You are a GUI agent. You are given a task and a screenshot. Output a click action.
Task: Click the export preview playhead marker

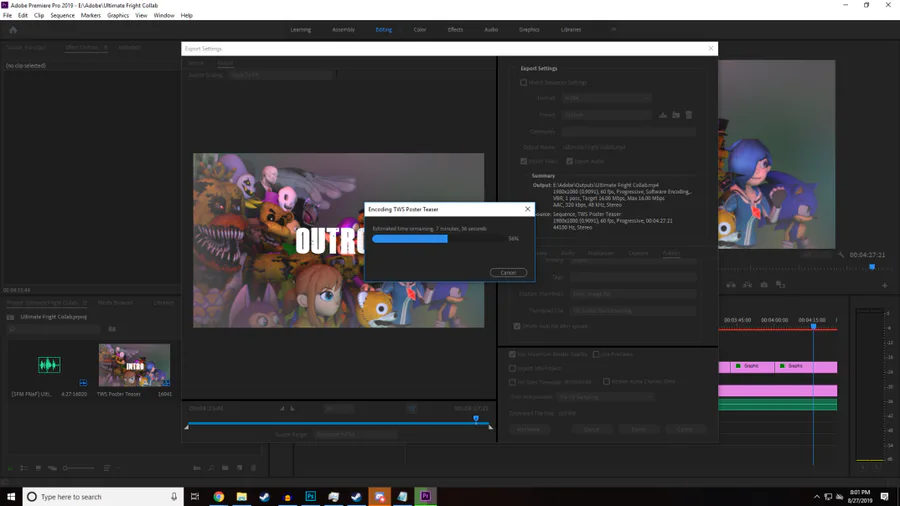[x=476, y=419]
